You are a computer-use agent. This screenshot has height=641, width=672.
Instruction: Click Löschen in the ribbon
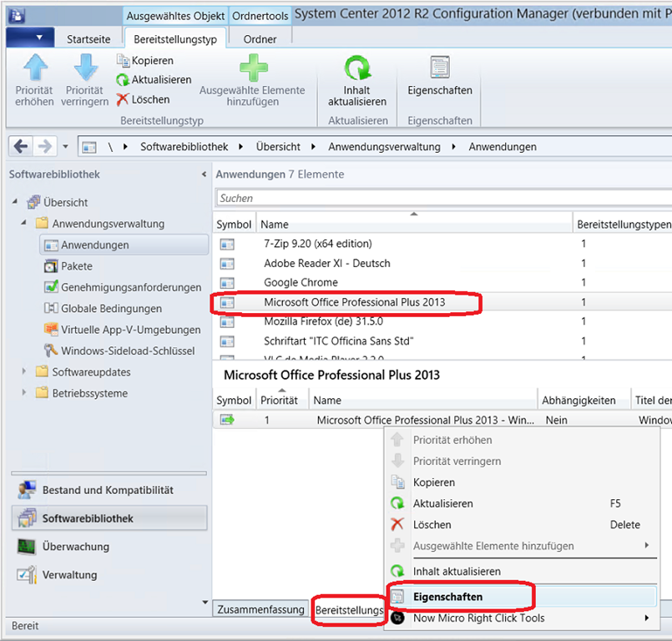tap(144, 99)
